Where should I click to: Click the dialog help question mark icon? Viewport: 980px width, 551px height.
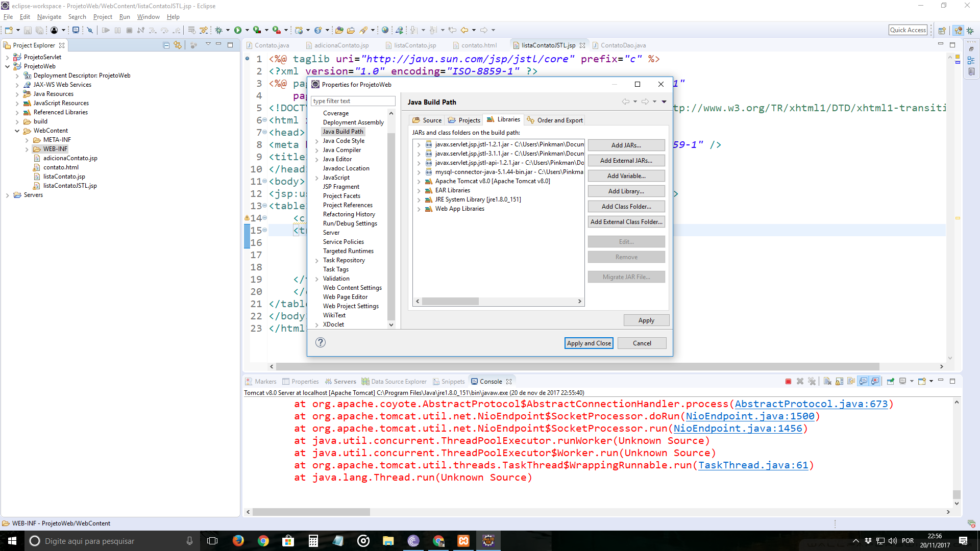click(x=321, y=343)
